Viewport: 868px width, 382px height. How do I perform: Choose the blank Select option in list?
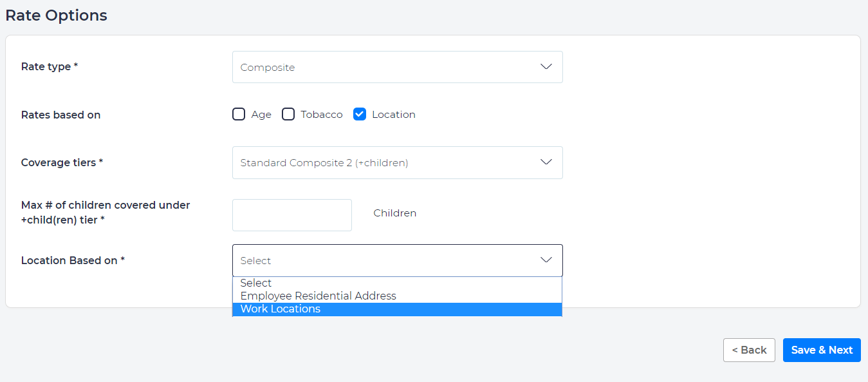coord(256,283)
